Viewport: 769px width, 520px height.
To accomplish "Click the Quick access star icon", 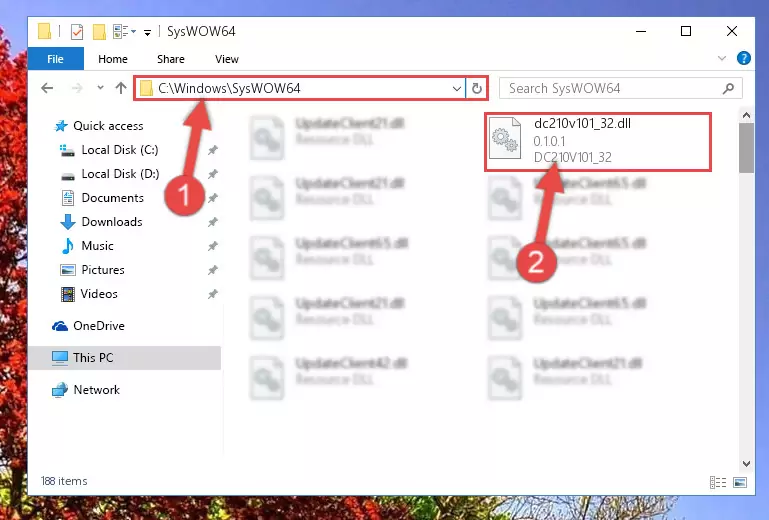I will tap(61, 126).
